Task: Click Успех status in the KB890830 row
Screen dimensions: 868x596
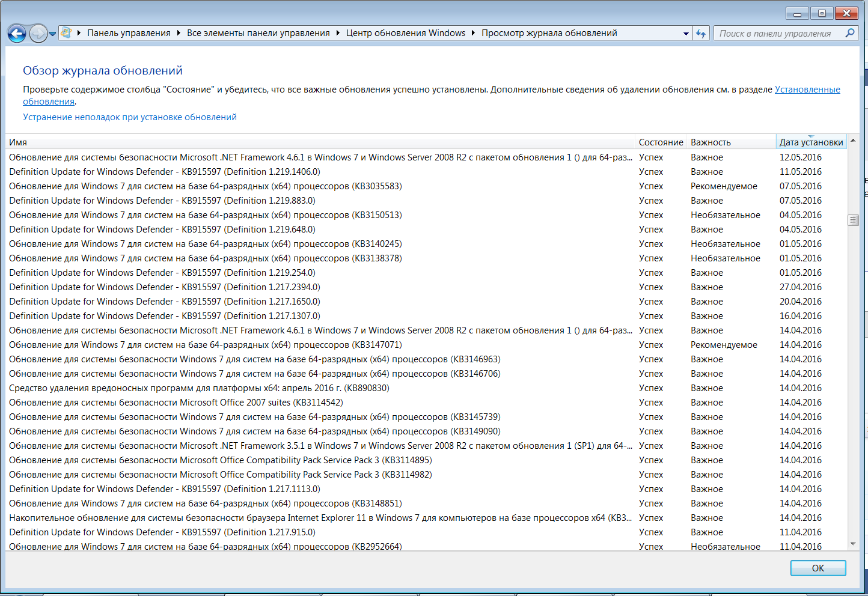Action: pos(651,388)
